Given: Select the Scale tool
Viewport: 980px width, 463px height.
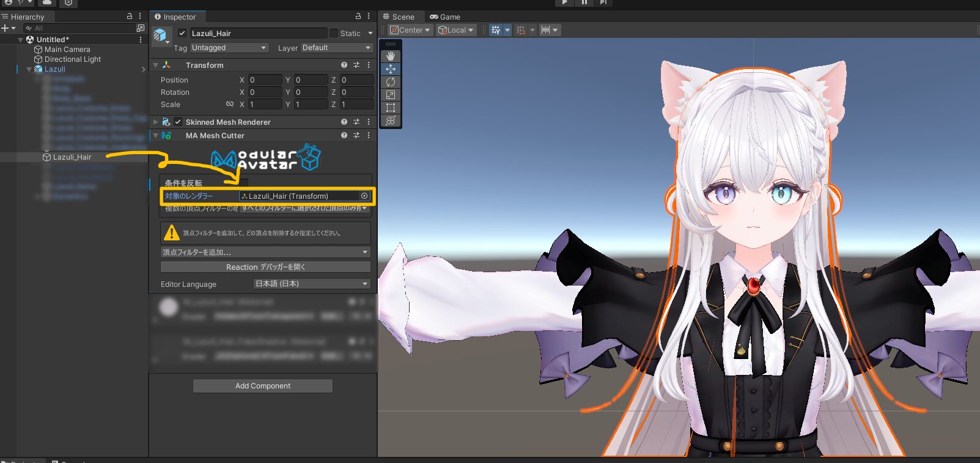Looking at the screenshot, I should (391, 95).
